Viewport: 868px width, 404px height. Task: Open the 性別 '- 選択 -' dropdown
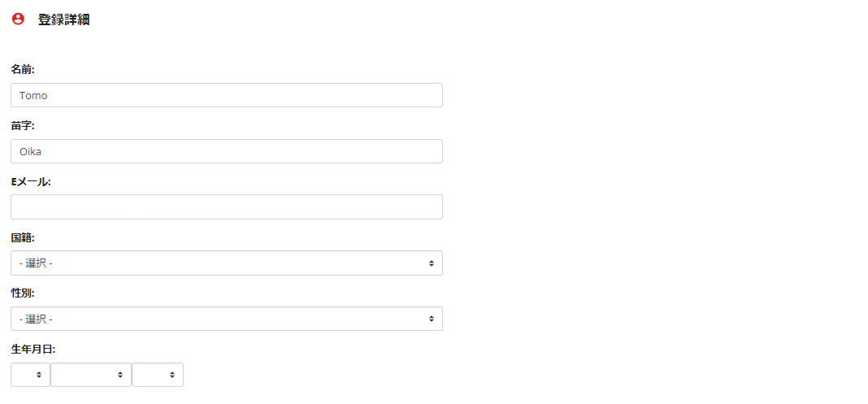pyautogui.click(x=227, y=319)
